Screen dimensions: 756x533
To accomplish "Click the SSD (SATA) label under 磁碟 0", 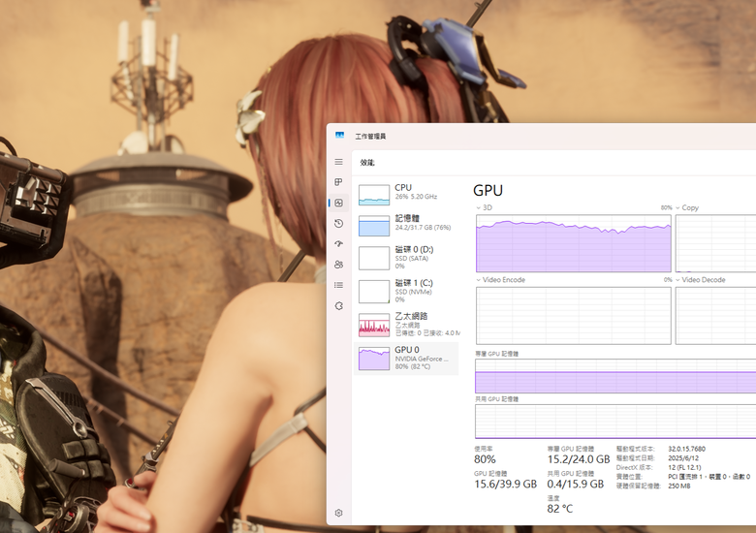I will click(x=412, y=259).
